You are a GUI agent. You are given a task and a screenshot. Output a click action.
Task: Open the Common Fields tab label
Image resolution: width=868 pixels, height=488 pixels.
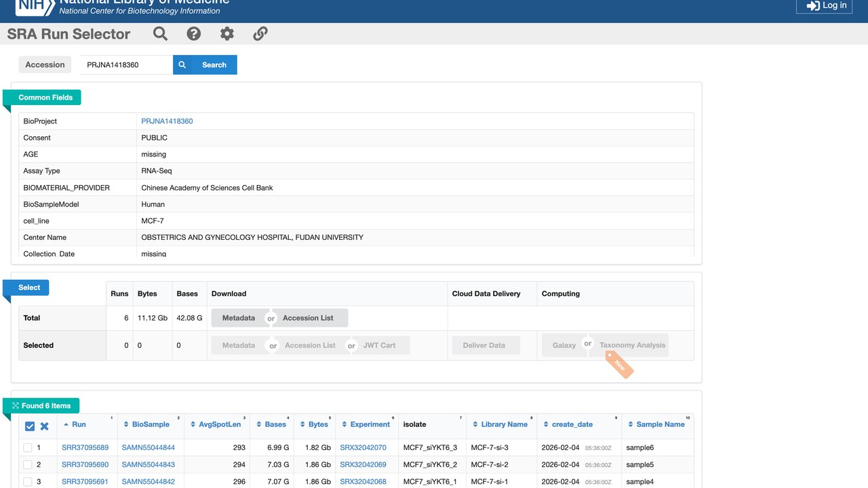coord(45,98)
